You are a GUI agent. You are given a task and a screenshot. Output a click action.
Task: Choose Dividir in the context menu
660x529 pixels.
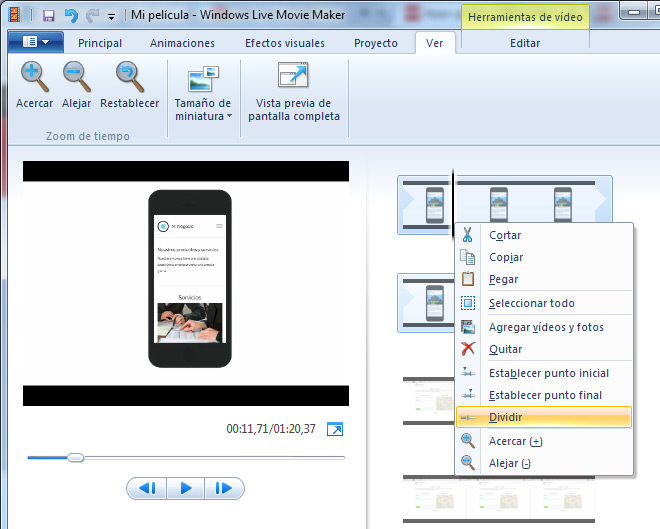505,417
